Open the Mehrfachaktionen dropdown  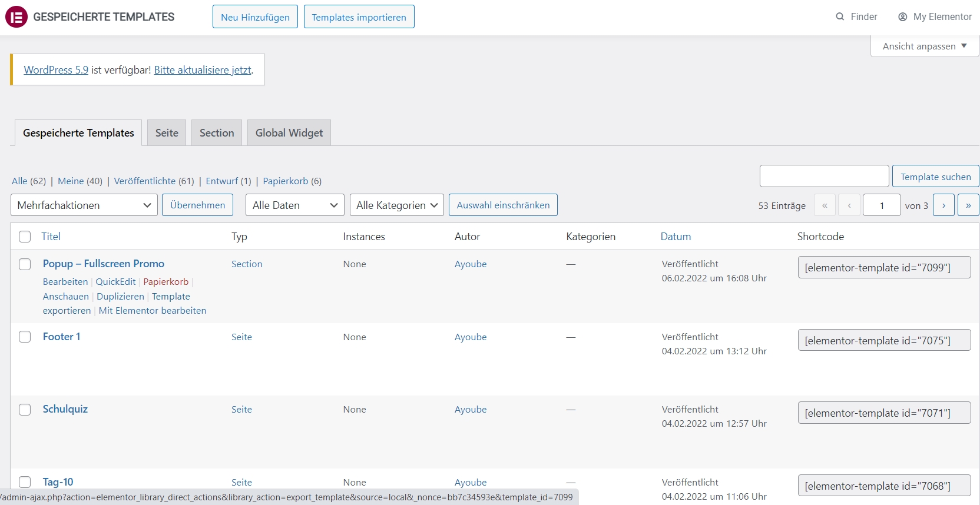point(84,205)
